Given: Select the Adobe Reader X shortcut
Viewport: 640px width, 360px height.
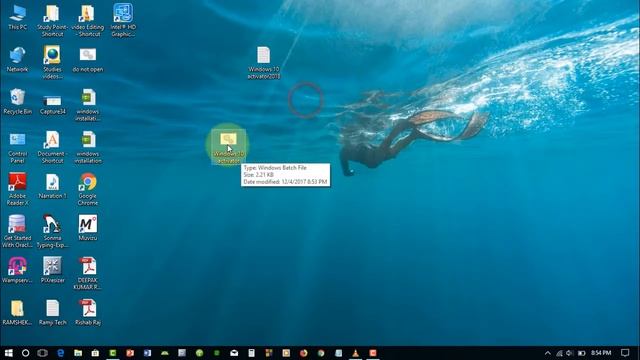Looking at the screenshot, I should coord(18,189).
